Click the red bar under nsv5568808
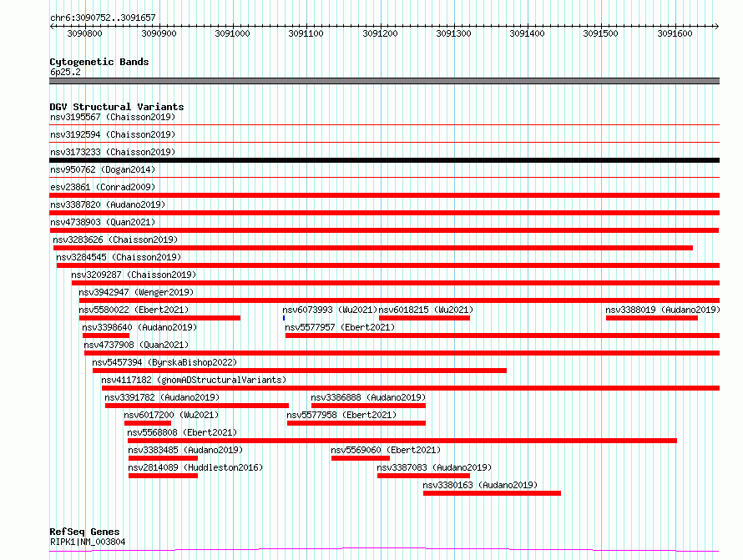The image size is (743, 560). coord(402,441)
